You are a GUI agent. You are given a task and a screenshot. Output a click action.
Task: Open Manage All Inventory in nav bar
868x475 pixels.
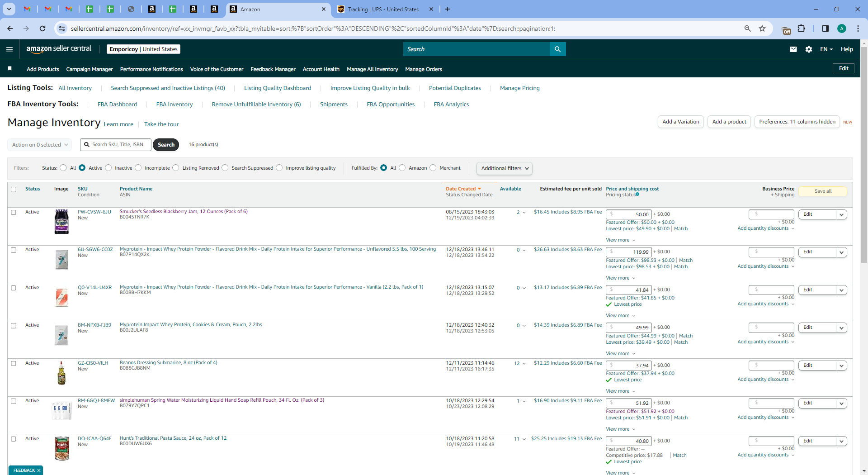(373, 69)
